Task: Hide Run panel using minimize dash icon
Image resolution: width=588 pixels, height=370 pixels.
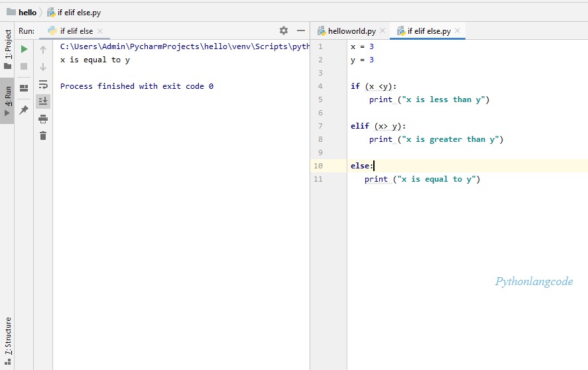Action: [301, 31]
